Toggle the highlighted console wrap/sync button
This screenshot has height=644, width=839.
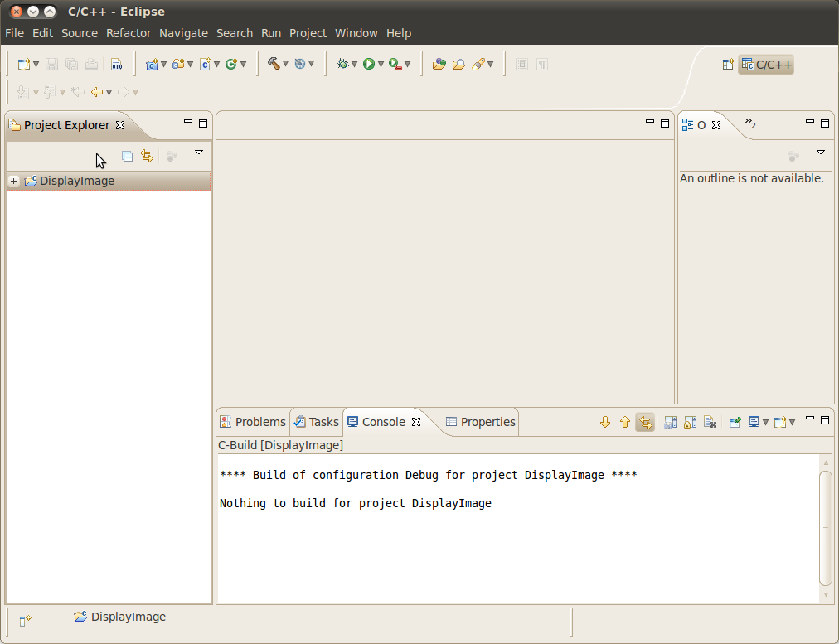(645, 422)
